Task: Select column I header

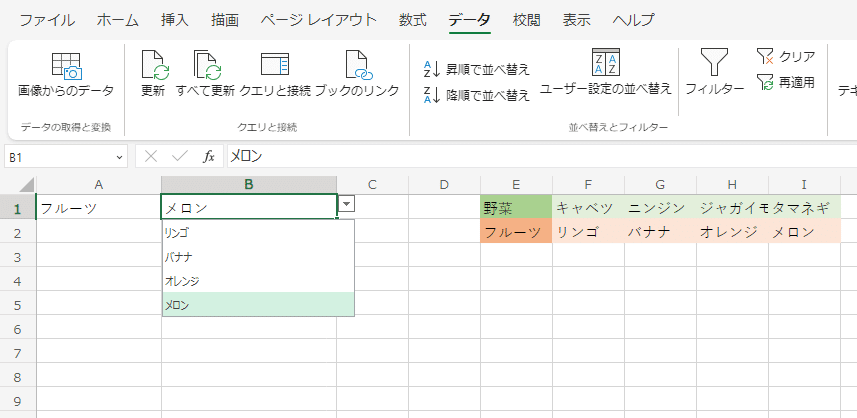Action: coord(805,185)
